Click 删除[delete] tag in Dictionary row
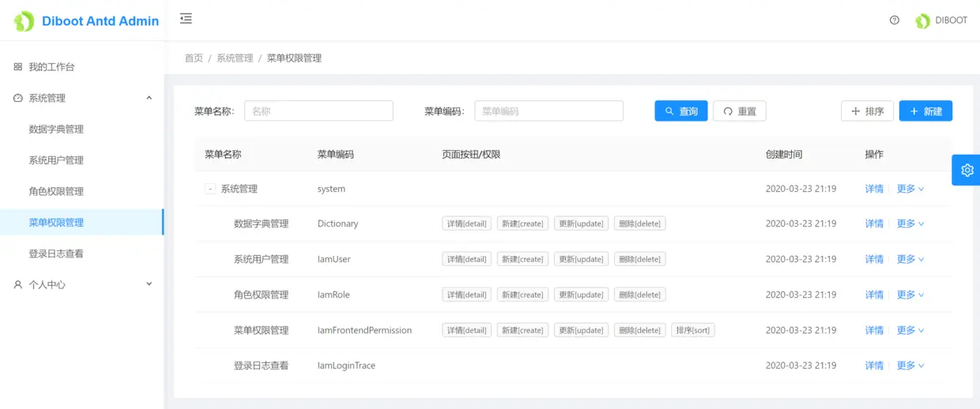 pyautogui.click(x=640, y=223)
